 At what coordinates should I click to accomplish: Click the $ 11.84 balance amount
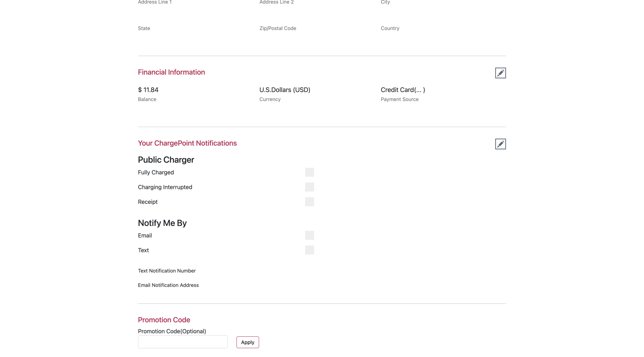[x=148, y=90]
